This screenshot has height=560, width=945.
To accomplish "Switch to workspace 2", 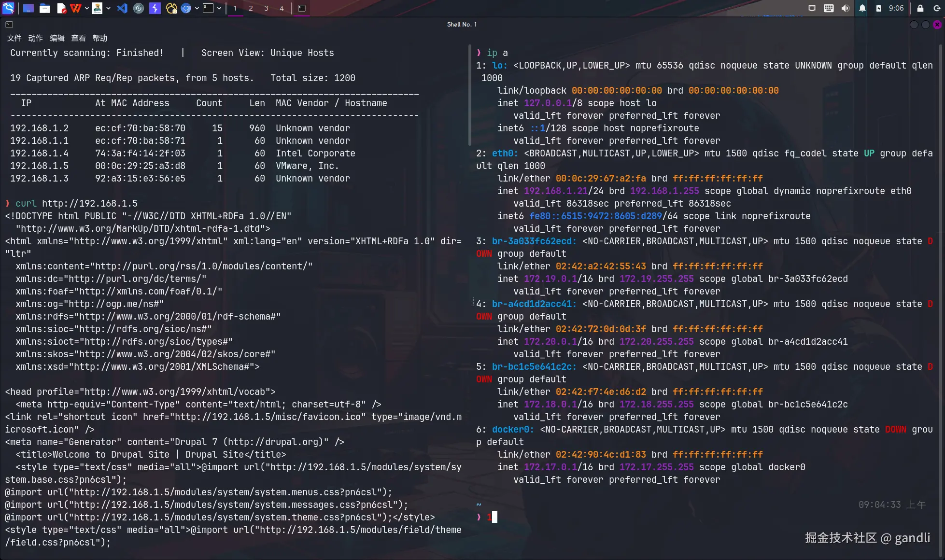I will tap(251, 8).
